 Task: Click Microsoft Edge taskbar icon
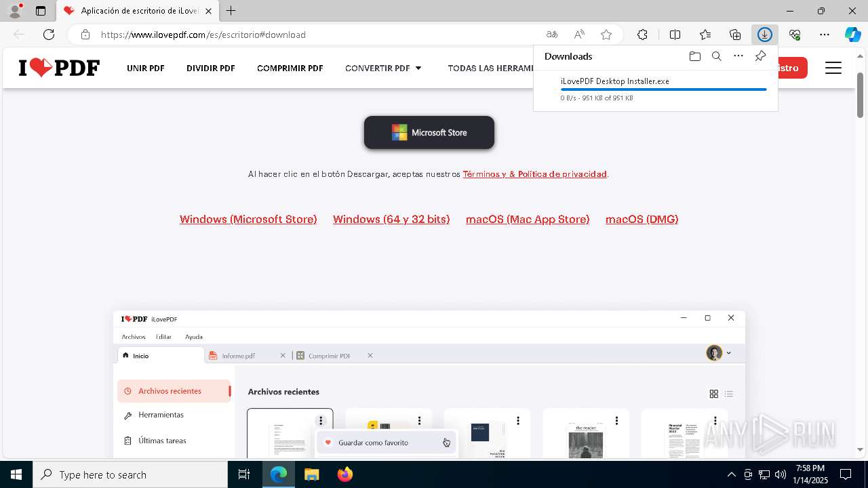[x=279, y=474]
